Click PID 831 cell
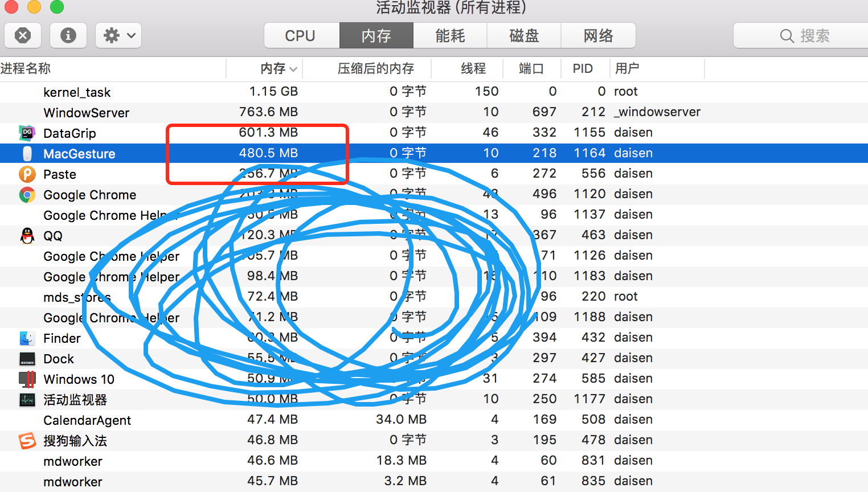This screenshot has height=492, width=868. click(593, 460)
